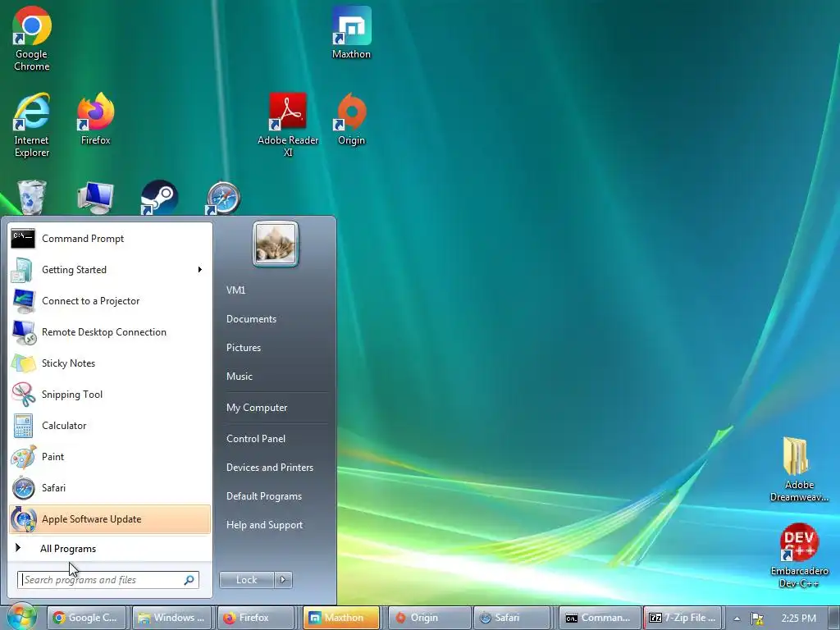The height and width of the screenshot is (630, 840).
Task: Open Help and Support
Action: 264,525
